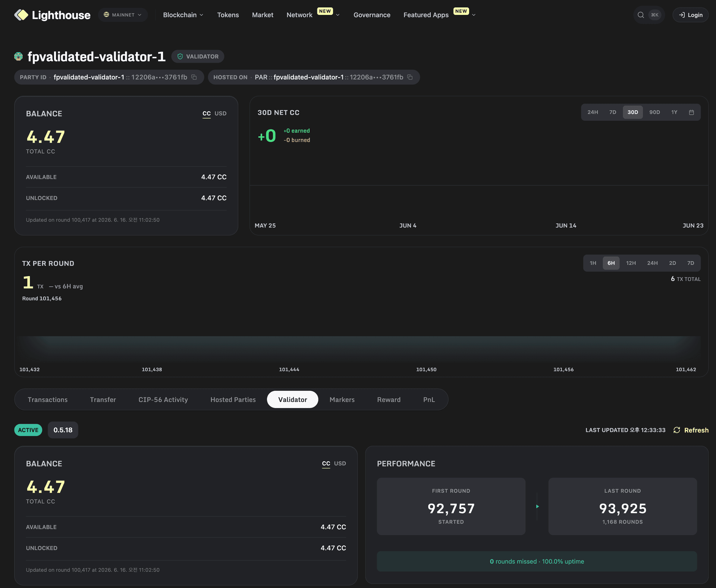This screenshot has height=588, width=716.
Task: Open the Markers tab
Action: coord(342,399)
